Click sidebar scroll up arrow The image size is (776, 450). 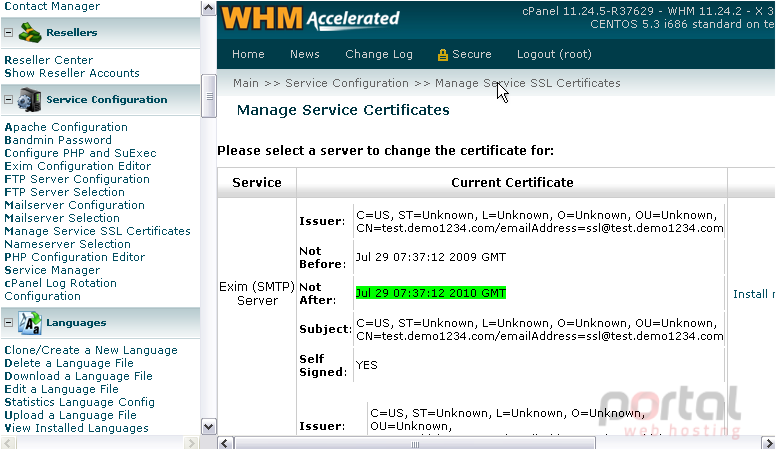tap(209, 8)
